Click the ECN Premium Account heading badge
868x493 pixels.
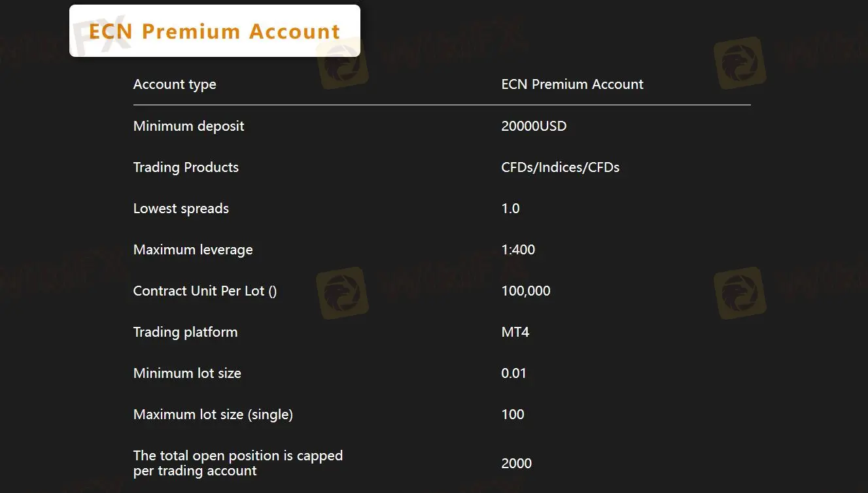click(215, 31)
